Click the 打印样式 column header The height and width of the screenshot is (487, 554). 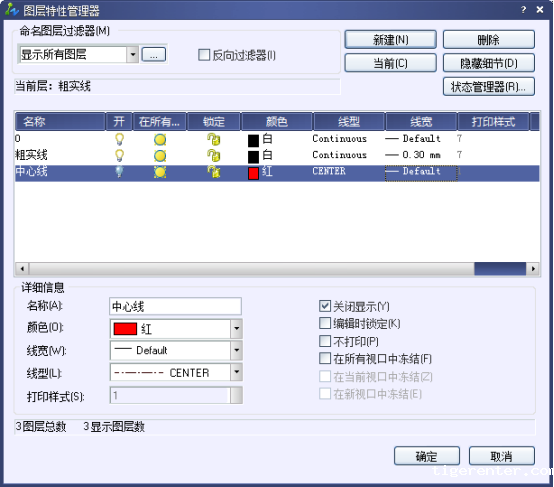tap(493, 122)
